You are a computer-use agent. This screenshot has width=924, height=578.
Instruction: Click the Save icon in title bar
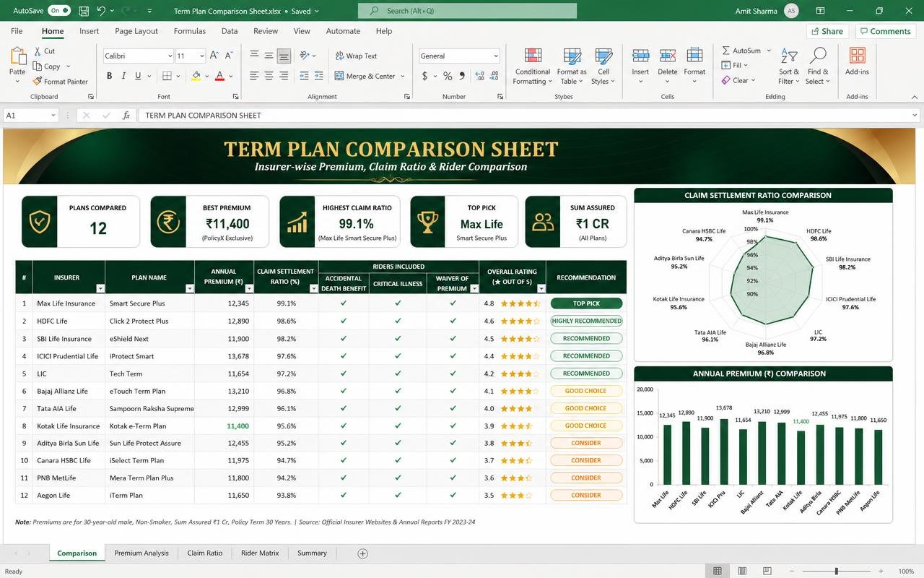(84, 11)
